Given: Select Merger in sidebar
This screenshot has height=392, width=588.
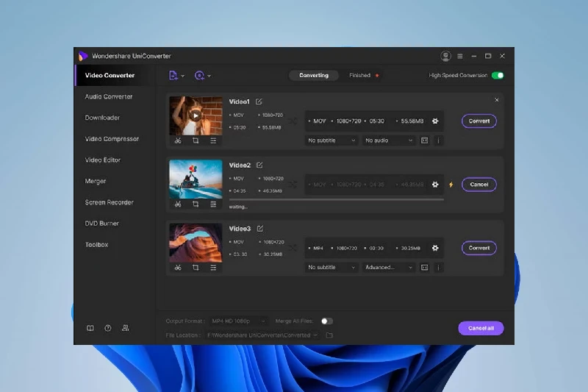Looking at the screenshot, I should pyautogui.click(x=96, y=181).
